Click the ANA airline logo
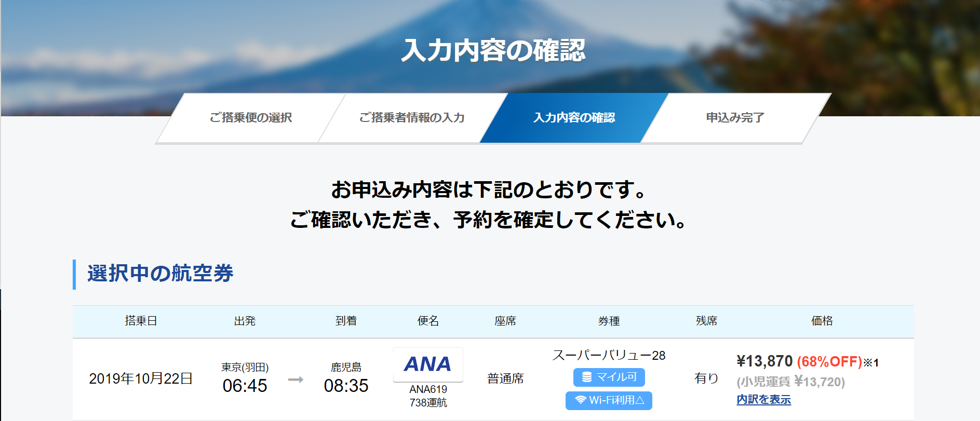 [x=428, y=364]
